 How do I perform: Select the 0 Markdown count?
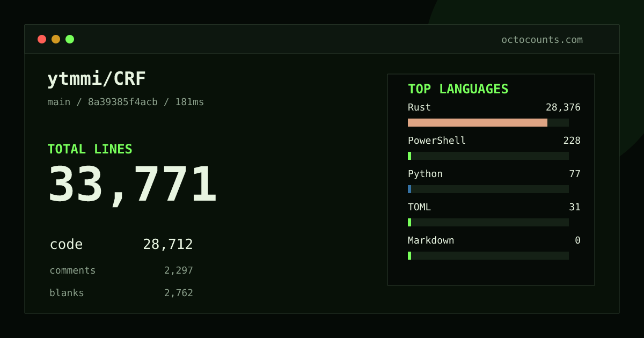pos(577,240)
